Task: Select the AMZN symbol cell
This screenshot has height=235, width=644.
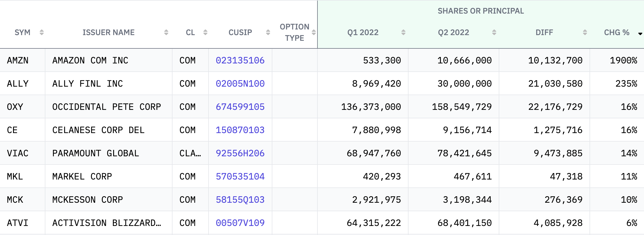Action: [x=18, y=60]
